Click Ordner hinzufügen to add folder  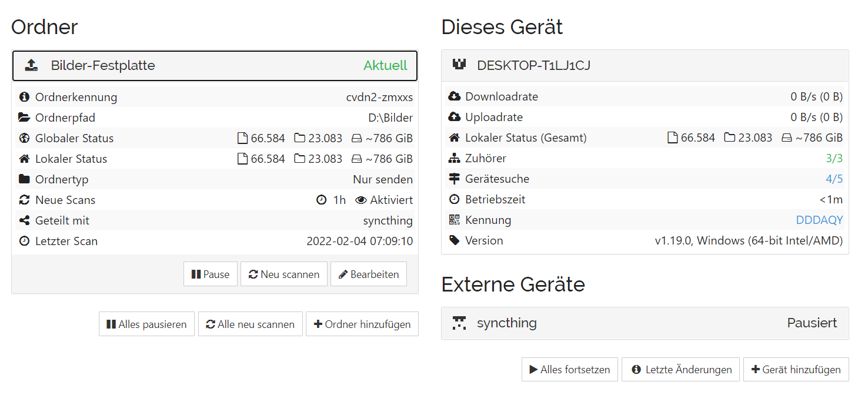tap(362, 324)
